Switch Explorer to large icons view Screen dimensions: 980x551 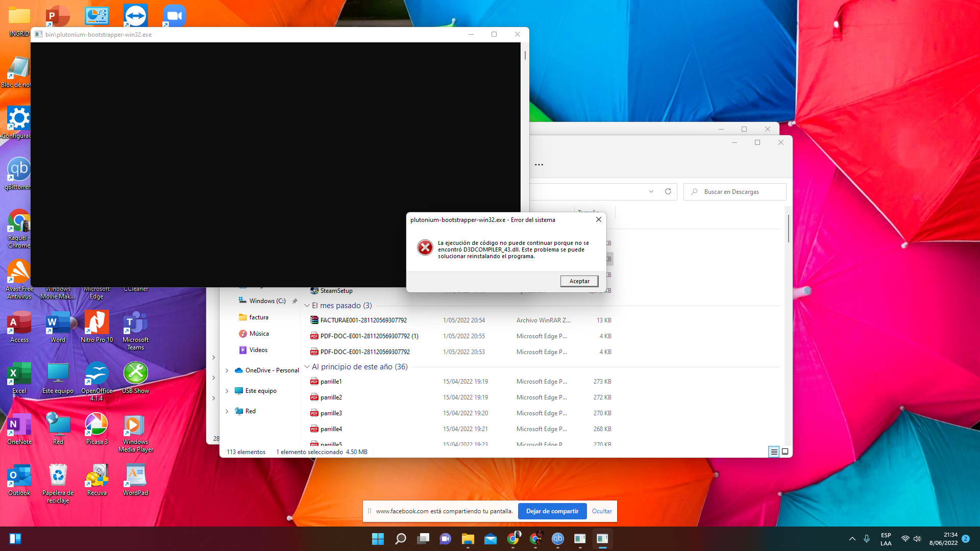pyautogui.click(x=785, y=452)
